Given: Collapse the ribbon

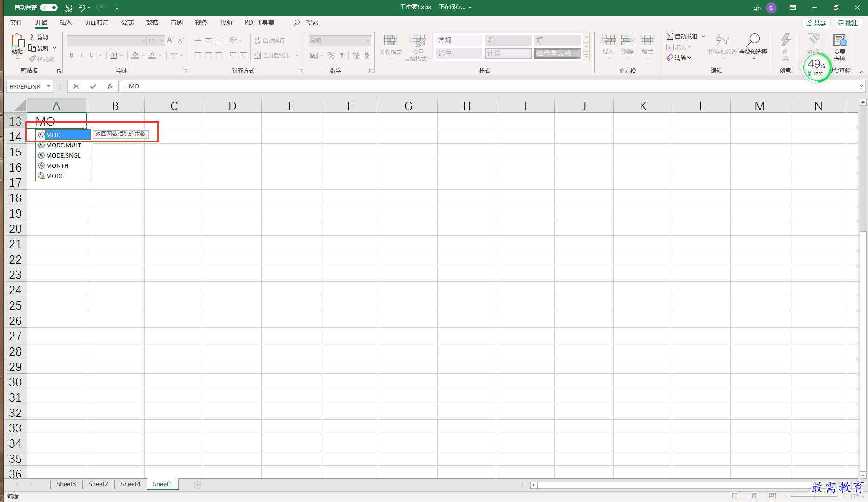Looking at the screenshot, I should coord(861,72).
